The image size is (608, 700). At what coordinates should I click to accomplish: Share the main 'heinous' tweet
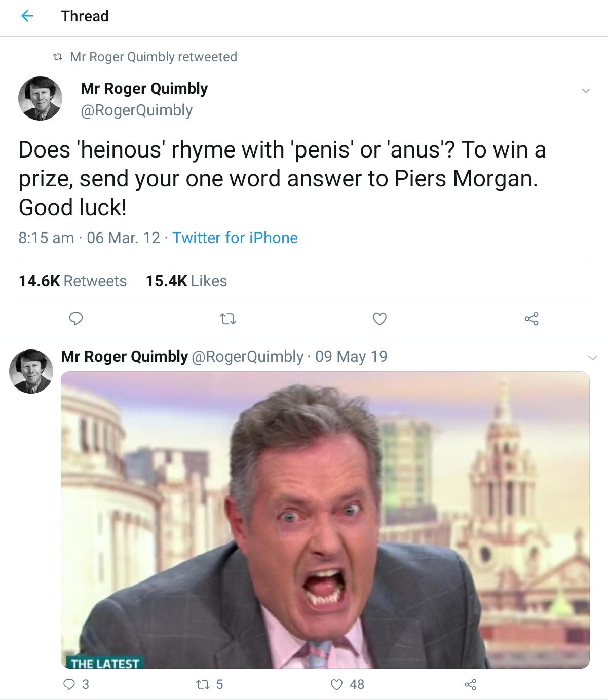pyautogui.click(x=531, y=319)
